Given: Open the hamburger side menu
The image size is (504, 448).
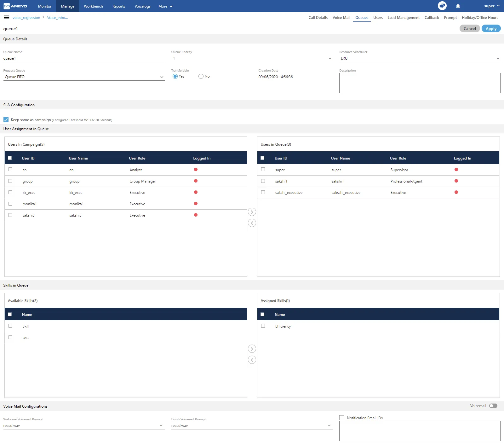Looking at the screenshot, I should tap(6, 17).
